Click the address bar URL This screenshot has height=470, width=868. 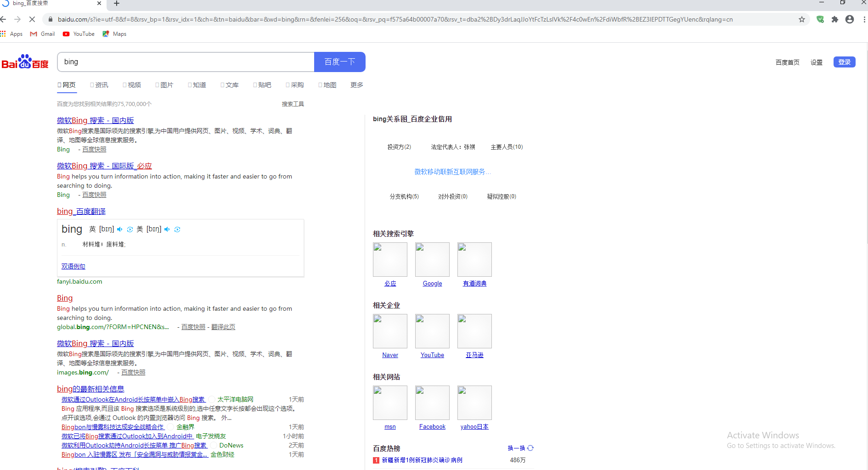pyautogui.click(x=395, y=19)
